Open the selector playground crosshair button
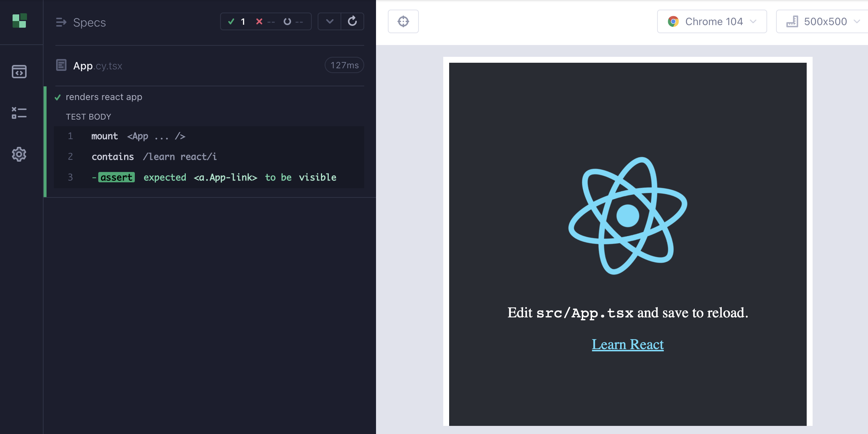868x434 pixels. click(x=403, y=21)
